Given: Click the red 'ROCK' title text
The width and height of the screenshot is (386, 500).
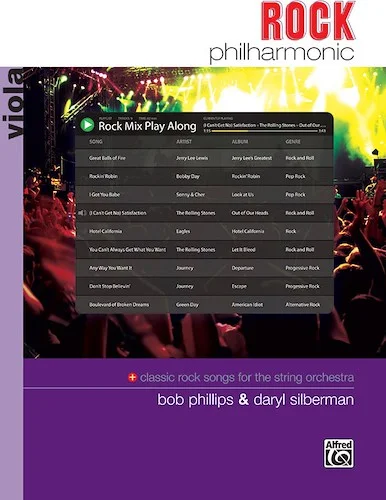Looking at the screenshot, I should [x=308, y=21].
